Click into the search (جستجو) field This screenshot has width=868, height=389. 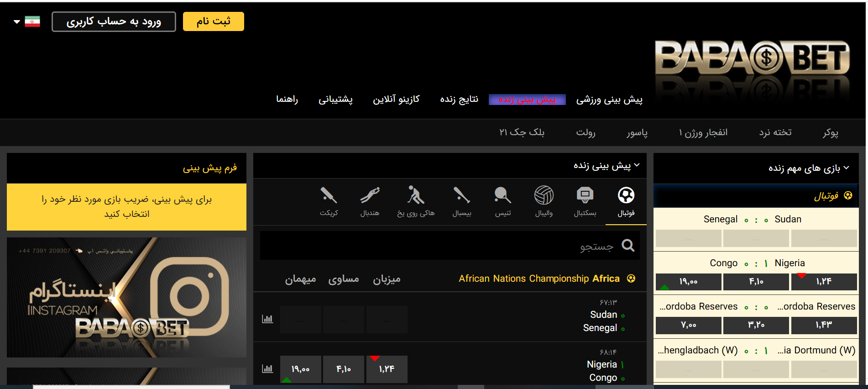(450, 246)
